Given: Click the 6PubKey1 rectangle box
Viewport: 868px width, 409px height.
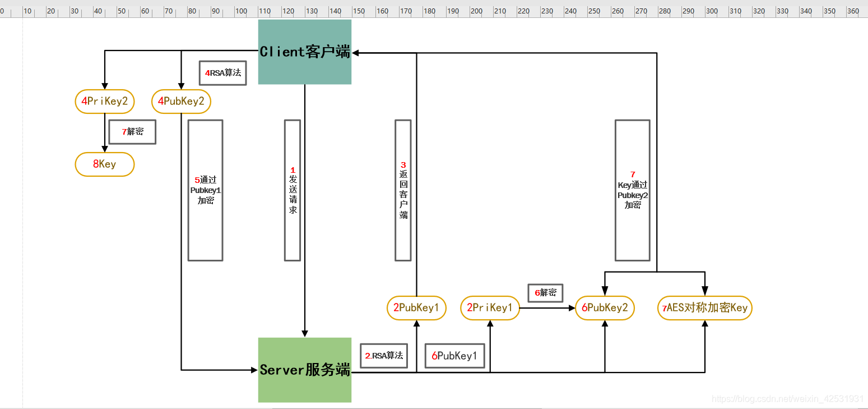Looking at the screenshot, I should pos(454,356).
